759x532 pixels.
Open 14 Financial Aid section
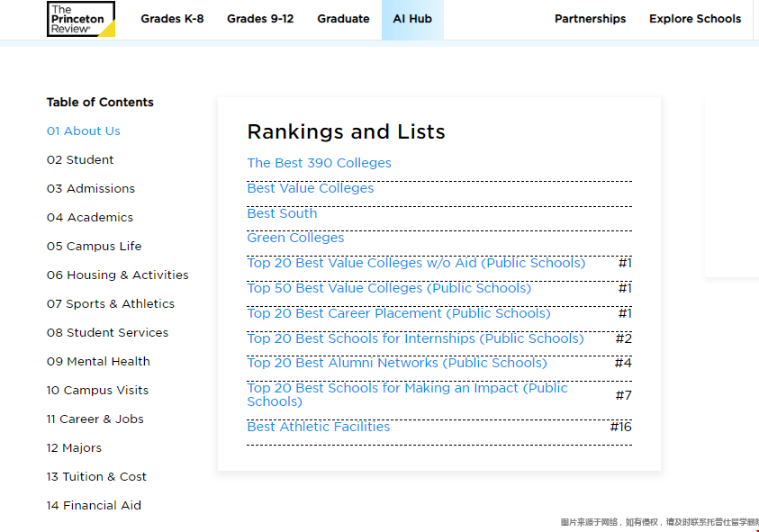coord(95,506)
